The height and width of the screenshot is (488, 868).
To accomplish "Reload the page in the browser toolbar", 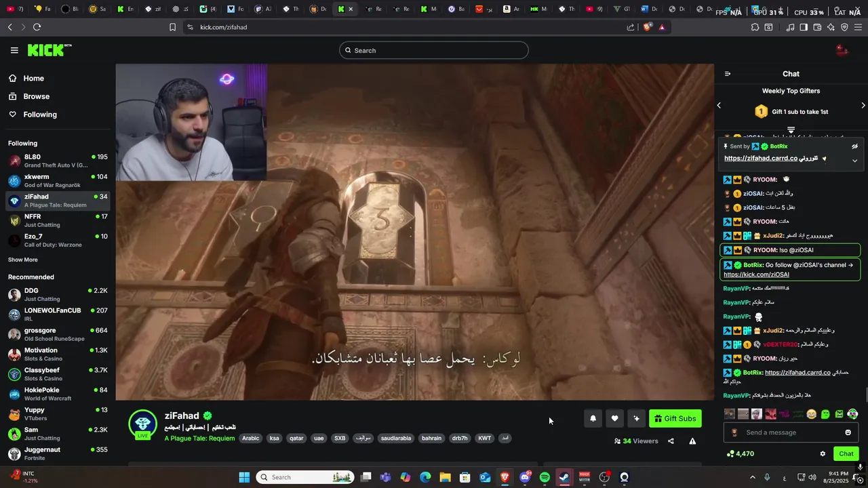I will [x=37, y=27].
